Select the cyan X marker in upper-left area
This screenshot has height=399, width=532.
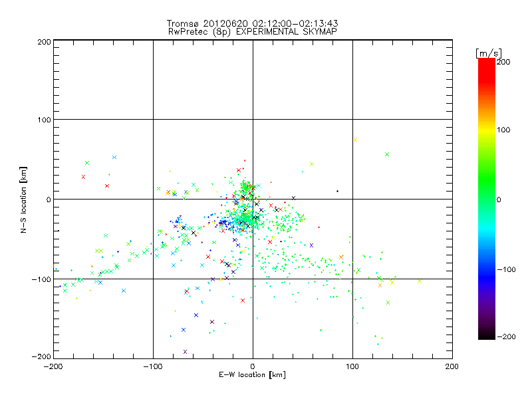click(114, 157)
